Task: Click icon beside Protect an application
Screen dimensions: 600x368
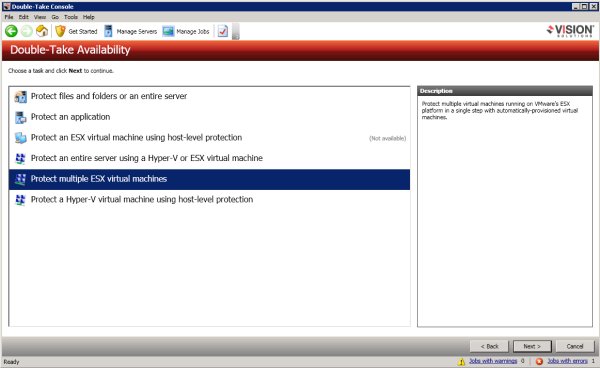Action: coord(20,117)
